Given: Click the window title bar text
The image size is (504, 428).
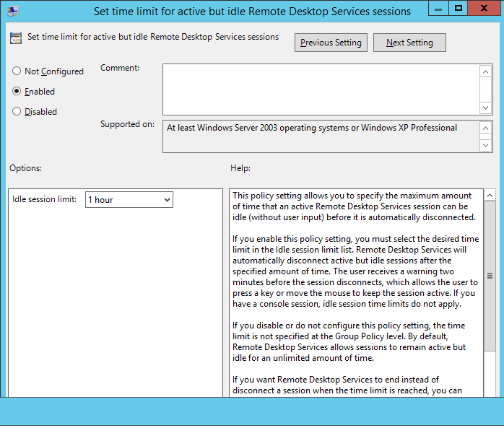Looking at the screenshot, I should click(x=252, y=12).
